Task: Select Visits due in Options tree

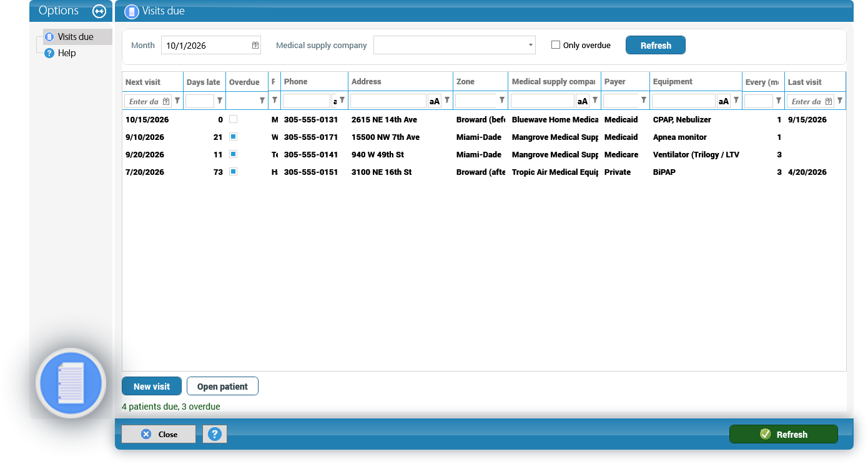Action: [76, 37]
